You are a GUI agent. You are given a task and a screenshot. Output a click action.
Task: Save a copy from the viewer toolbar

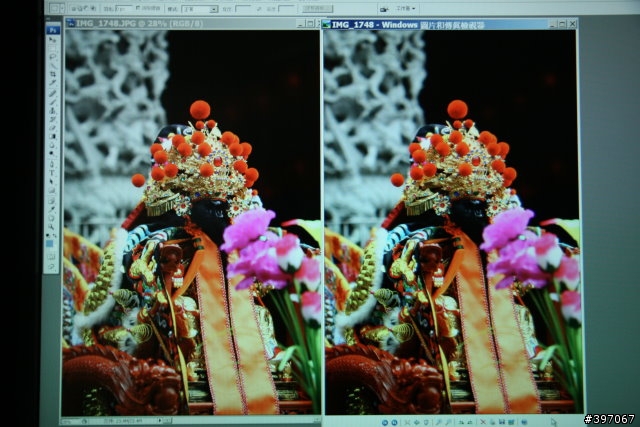tap(502, 422)
